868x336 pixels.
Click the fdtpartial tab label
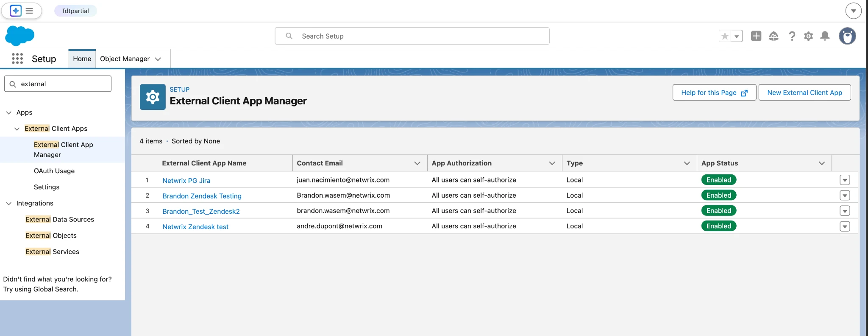(x=75, y=11)
